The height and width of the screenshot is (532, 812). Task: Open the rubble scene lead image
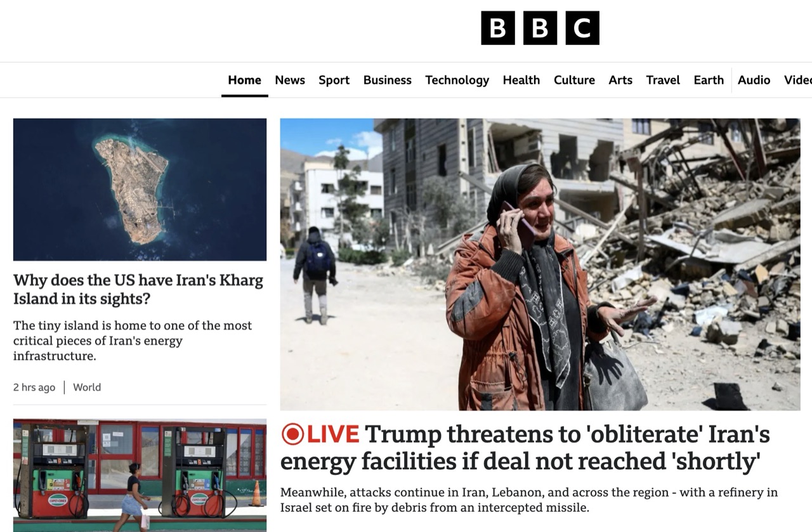[540, 264]
